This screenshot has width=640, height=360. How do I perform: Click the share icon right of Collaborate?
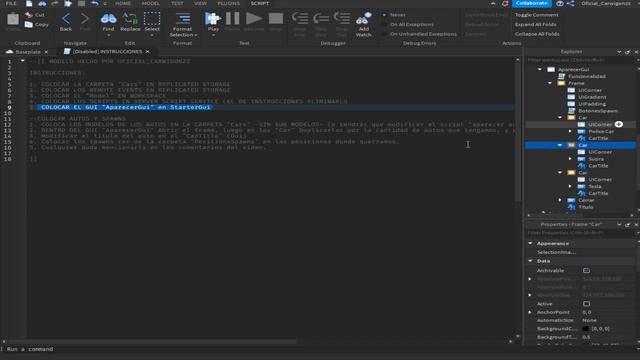[x=571, y=3]
